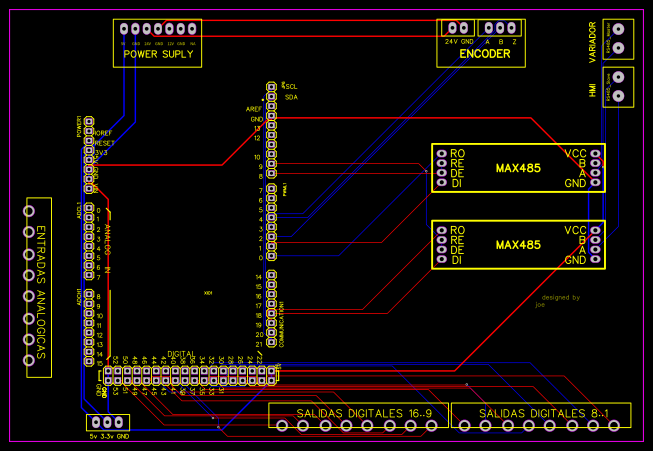
Task: Click the lower MAX485 module name
Action: pyautogui.click(x=518, y=245)
